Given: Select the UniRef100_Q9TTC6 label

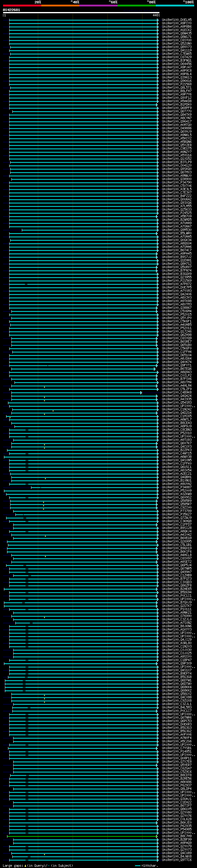Looking at the screenshot, I should [x=177, y=860].
